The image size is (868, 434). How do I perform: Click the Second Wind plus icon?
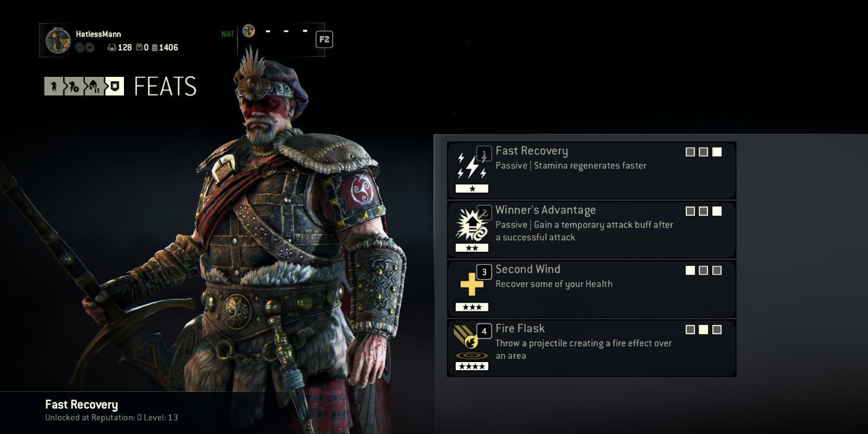[x=472, y=285]
